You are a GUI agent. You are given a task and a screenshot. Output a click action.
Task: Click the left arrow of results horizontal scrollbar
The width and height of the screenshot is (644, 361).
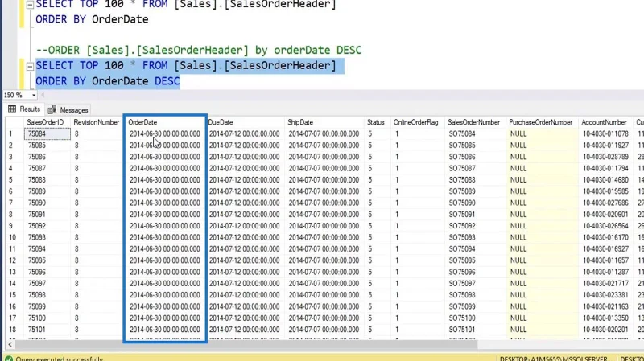(10, 345)
